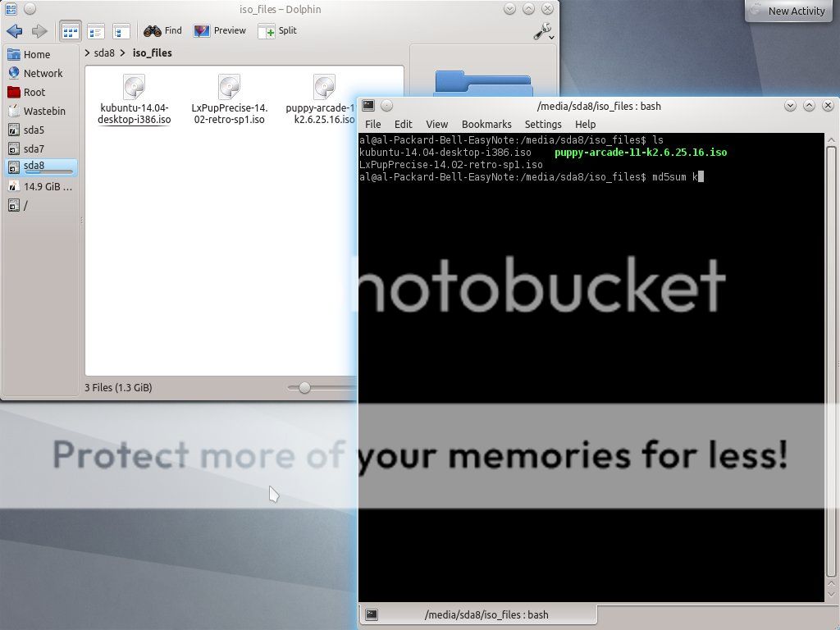Open Konsole View menu
The width and height of the screenshot is (840, 630).
point(436,125)
